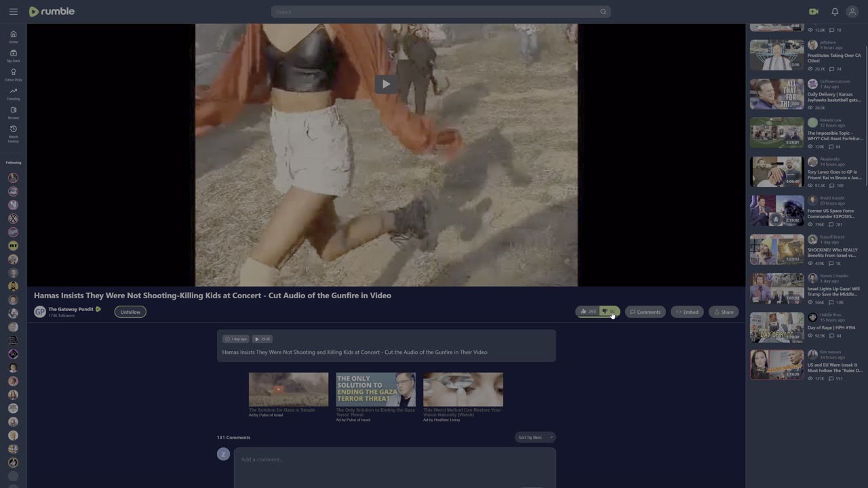Screen dimensions: 868x488
Task: Open 'Daily Delivery | Kansas Jayhawks' video title
Action: 834,97
